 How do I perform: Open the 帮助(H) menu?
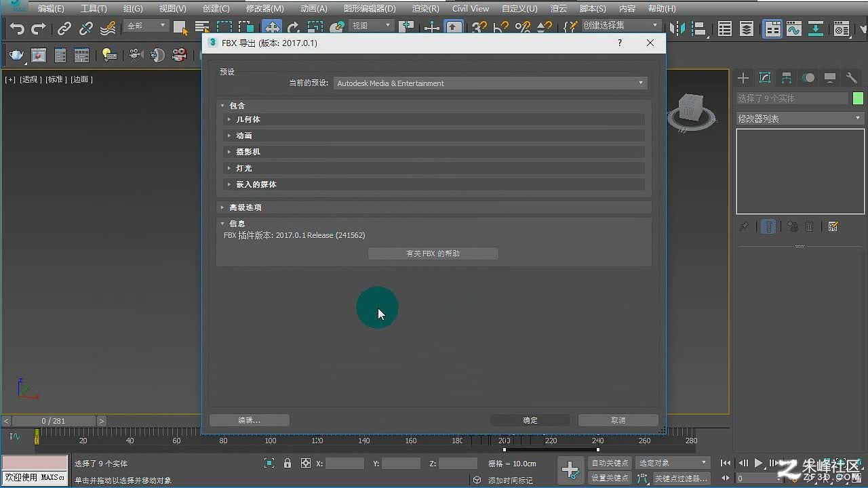pyautogui.click(x=662, y=9)
